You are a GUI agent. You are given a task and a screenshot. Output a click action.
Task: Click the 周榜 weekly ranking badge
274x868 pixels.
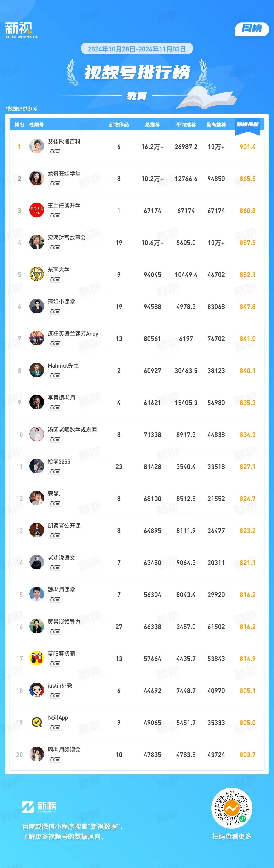[252, 29]
